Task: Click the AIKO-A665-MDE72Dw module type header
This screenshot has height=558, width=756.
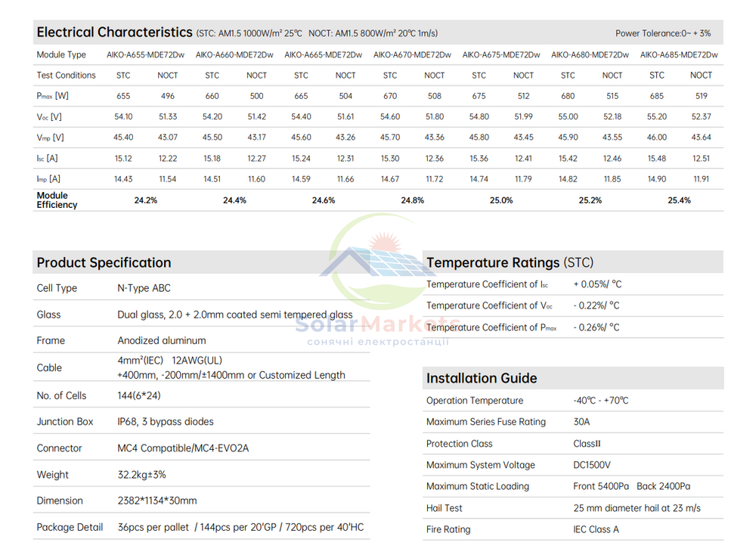Action: pos(323,55)
